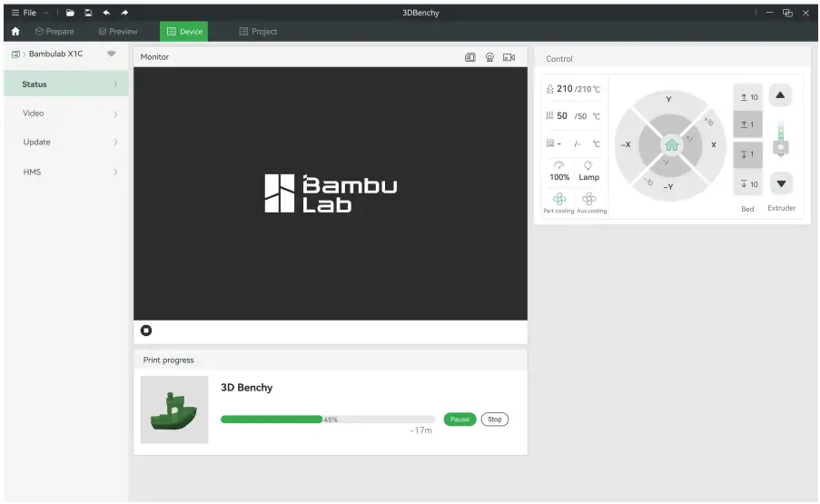This screenshot has width=820, height=504.
Task: Open file folder icon in title bar
Action: (70, 13)
